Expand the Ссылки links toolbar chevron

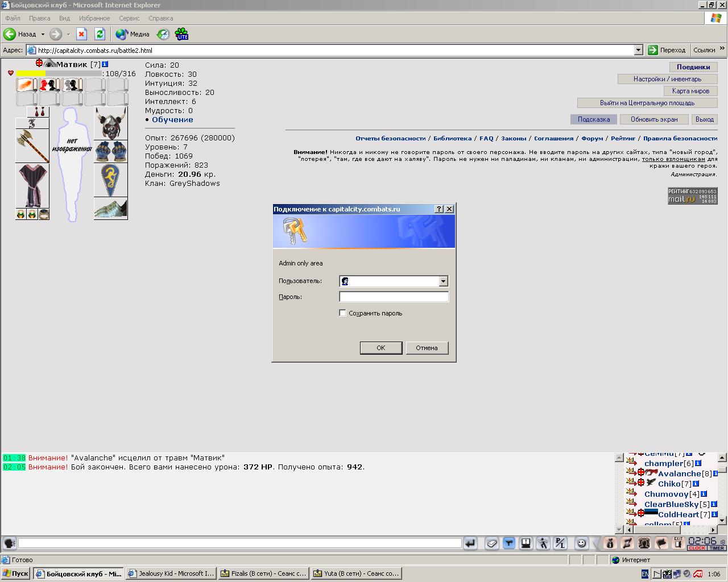pos(722,49)
